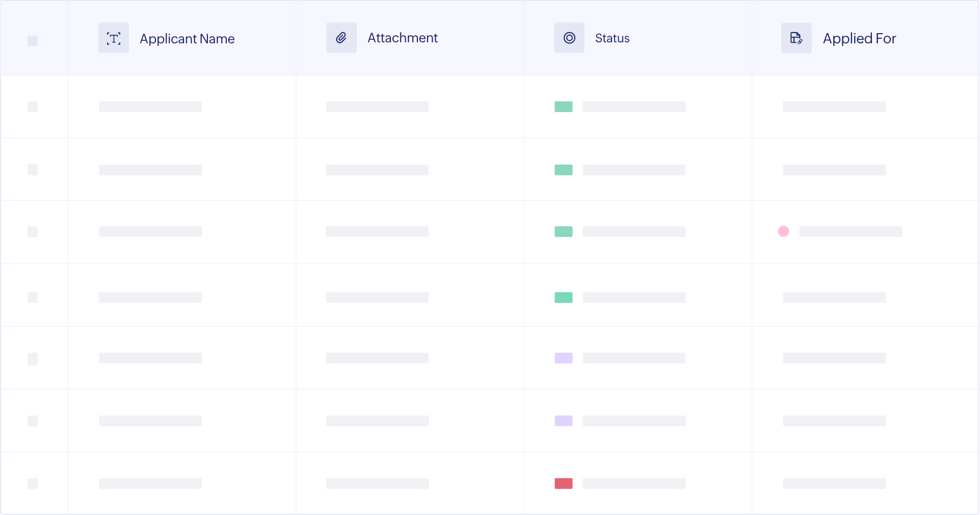Image resolution: width=980 pixels, height=515 pixels.
Task: Click the first row's attachment cell
Action: coord(377,107)
